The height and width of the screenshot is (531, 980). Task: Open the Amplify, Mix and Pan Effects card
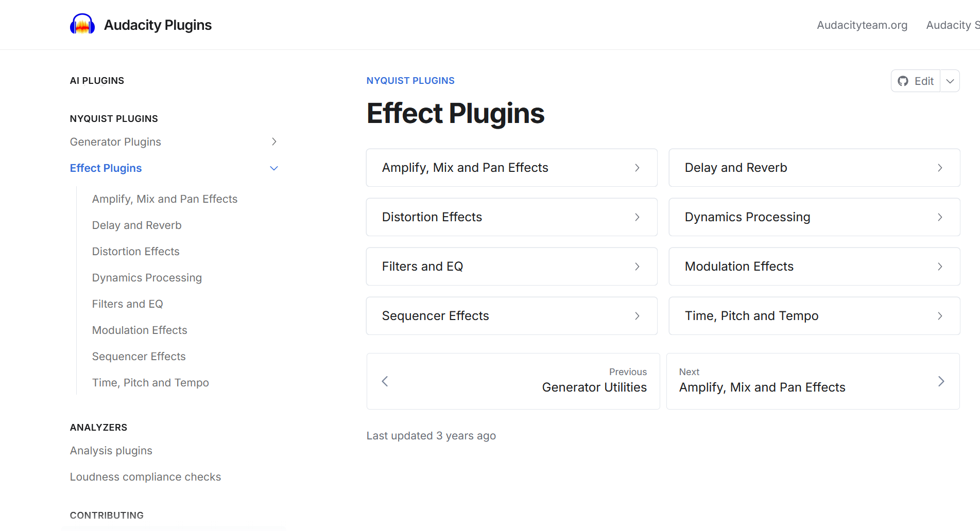pyautogui.click(x=511, y=168)
